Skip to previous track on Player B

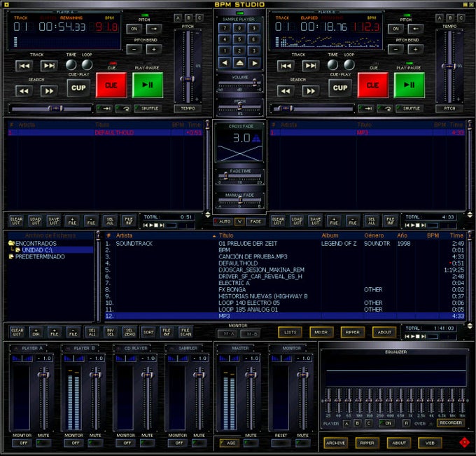286,66
